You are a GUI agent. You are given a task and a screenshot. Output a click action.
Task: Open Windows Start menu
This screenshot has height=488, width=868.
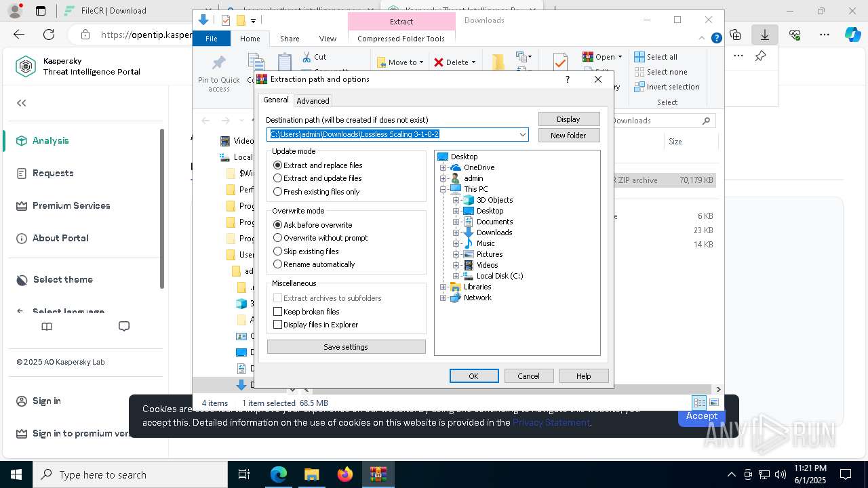click(x=16, y=474)
